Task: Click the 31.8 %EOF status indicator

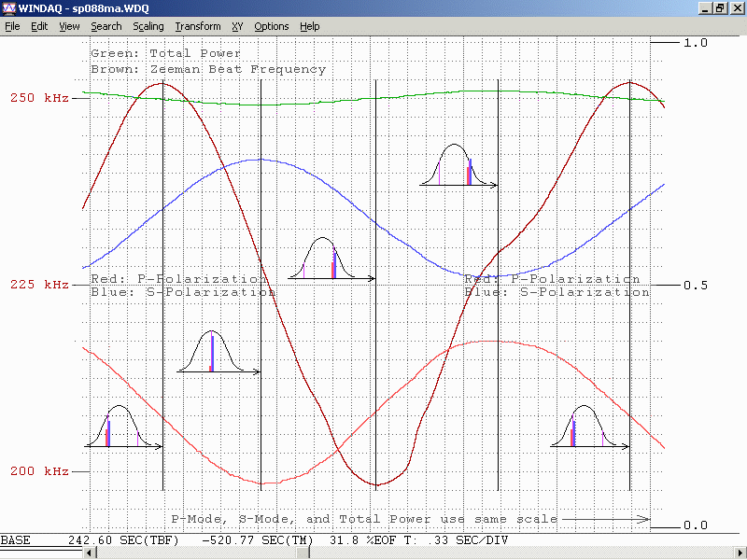Action: [355, 540]
